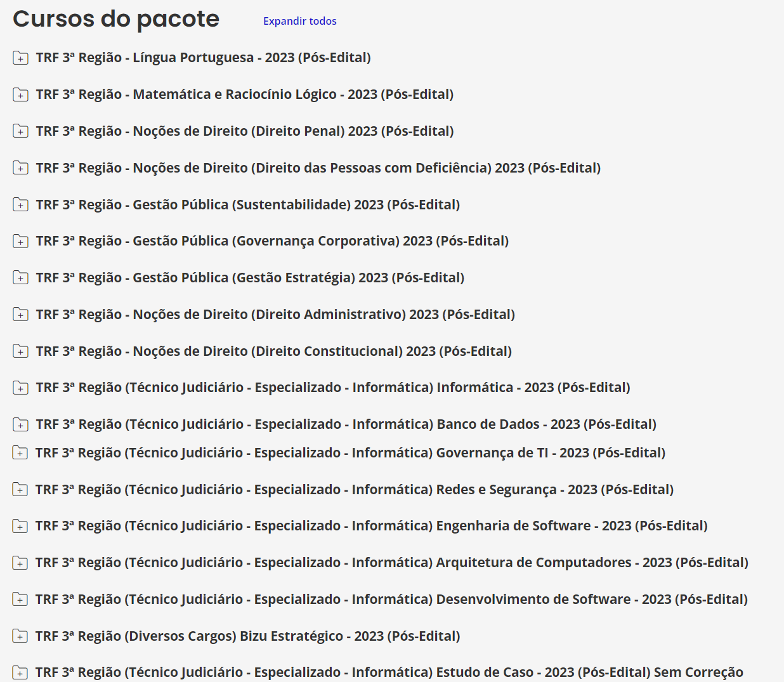Viewport: 784px width, 682px height.
Task: Click the Língua Portuguesa course title text
Action: [203, 58]
